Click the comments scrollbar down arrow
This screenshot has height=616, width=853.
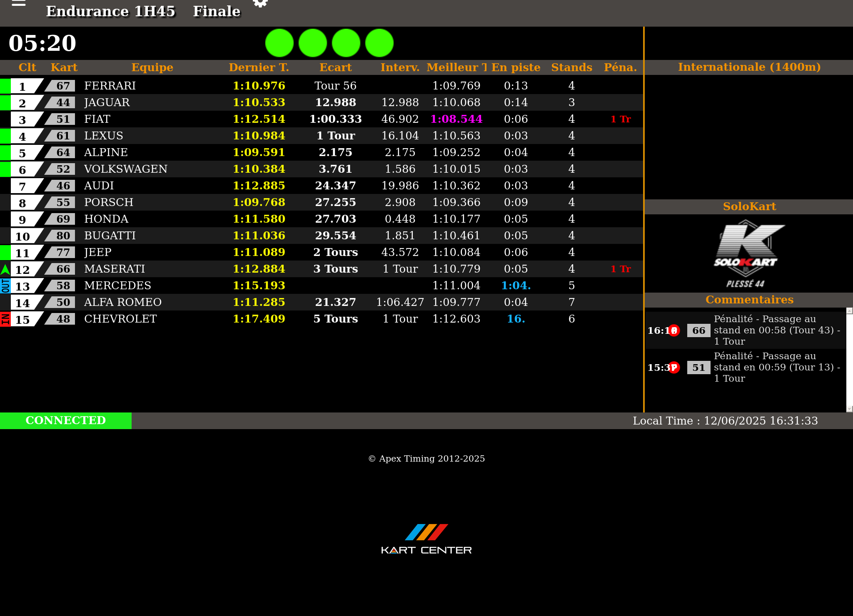850,409
